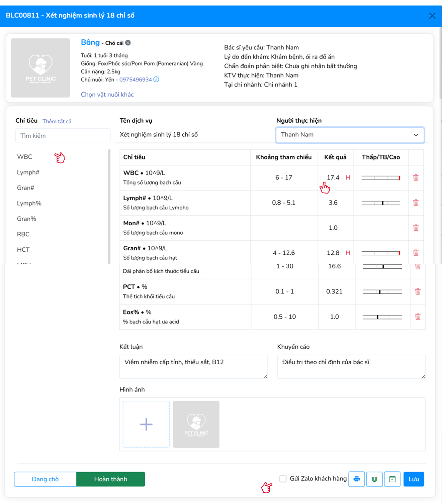Click the info icon beside owner phone
Screen dimensions: 442x504
[156, 80]
